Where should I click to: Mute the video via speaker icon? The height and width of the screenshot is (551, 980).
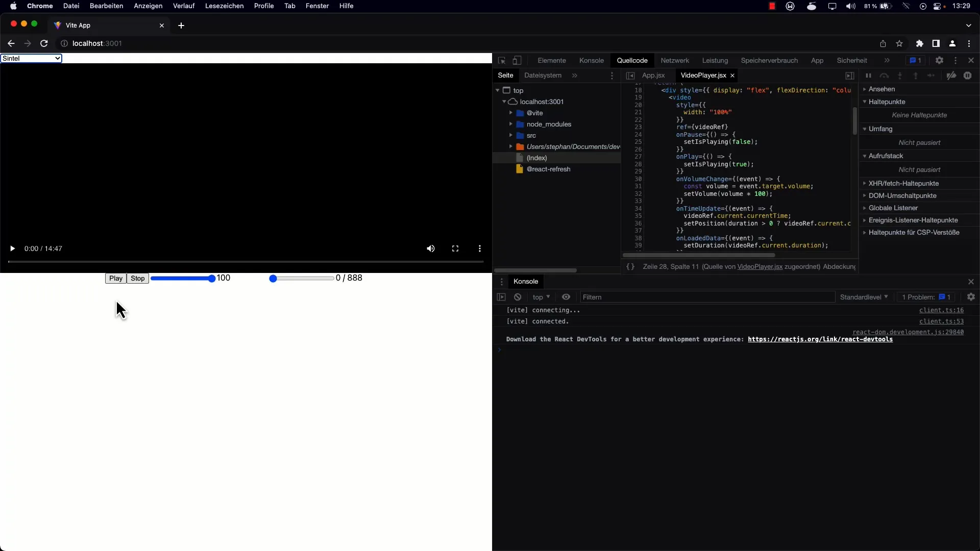coord(431,248)
